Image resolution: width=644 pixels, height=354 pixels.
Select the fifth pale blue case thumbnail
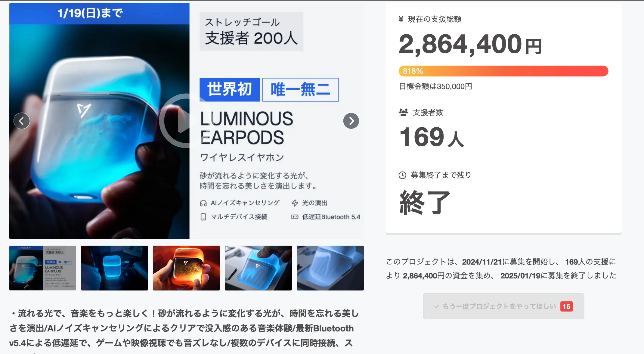(x=330, y=268)
